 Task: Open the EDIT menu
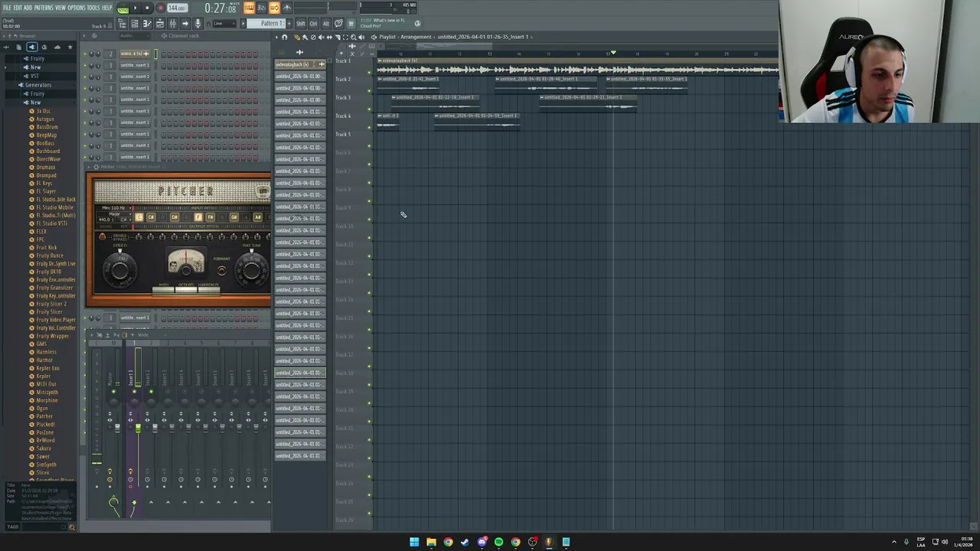click(x=18, y=8)
